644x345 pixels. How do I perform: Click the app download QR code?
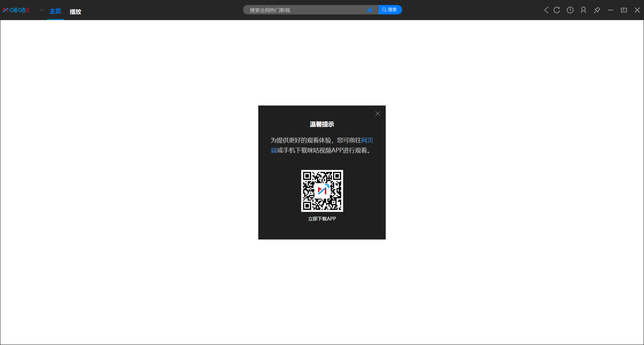coord(322,191)
